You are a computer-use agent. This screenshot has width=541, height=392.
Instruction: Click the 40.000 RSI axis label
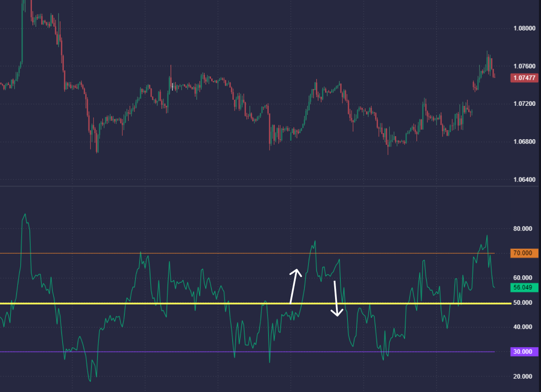(x=522, y=327)
